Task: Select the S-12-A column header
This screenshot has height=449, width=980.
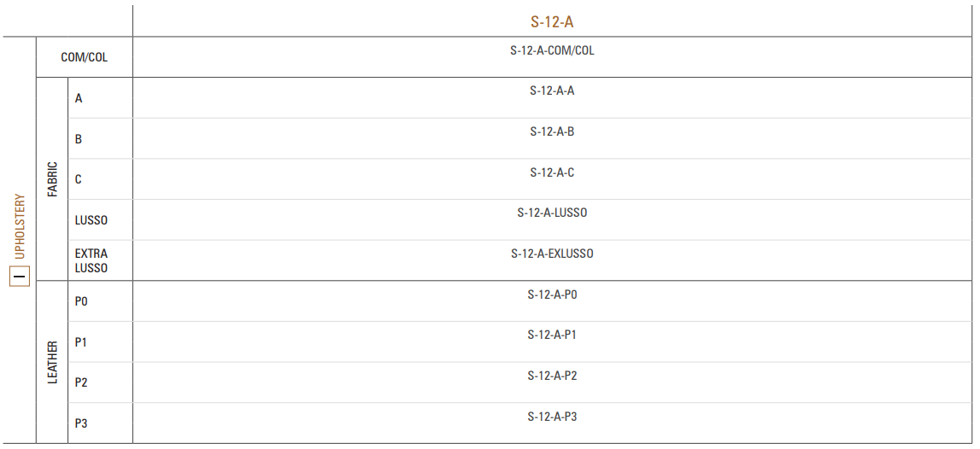Action: pos(552,22)
